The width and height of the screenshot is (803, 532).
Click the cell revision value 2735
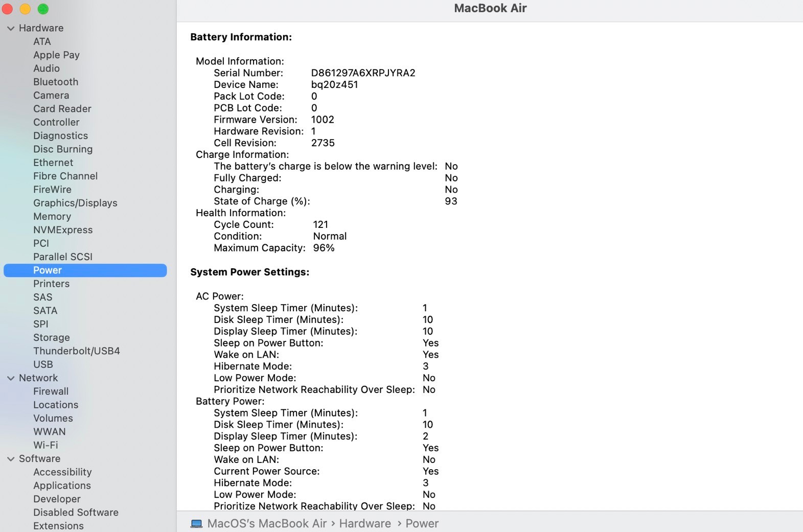click(323, 143)
